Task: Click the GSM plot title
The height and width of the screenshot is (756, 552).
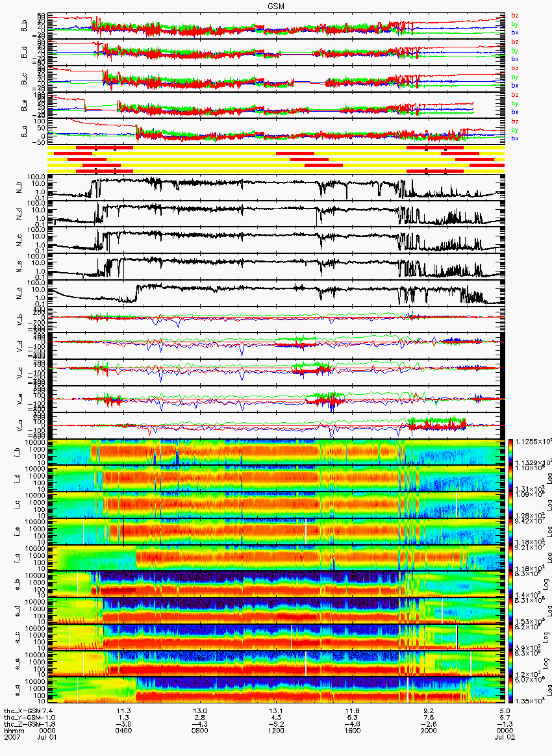Action: click(276, 6)
